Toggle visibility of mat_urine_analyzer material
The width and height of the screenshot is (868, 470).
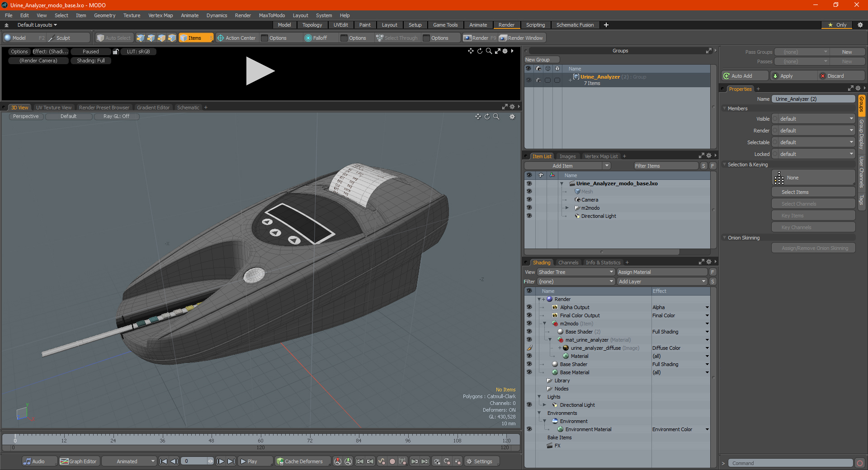click(529, 340)
